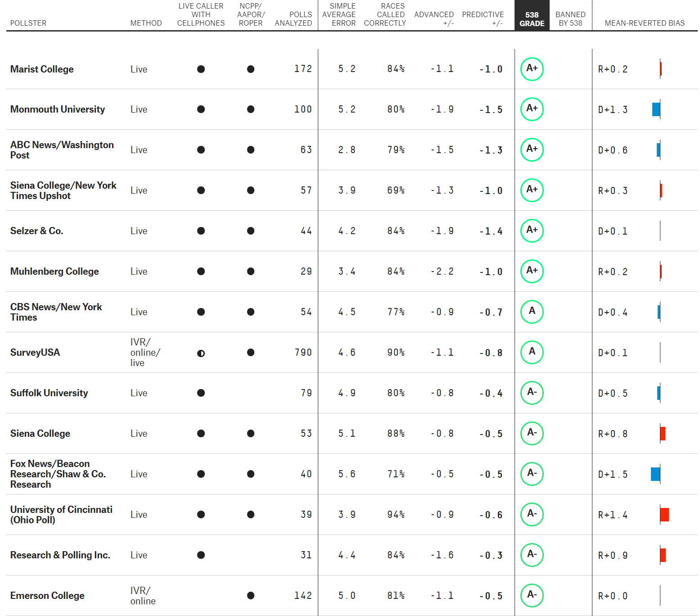
Task: Click the A- grade circle for University of Cincinnati
Action: (x=532, y=515)
